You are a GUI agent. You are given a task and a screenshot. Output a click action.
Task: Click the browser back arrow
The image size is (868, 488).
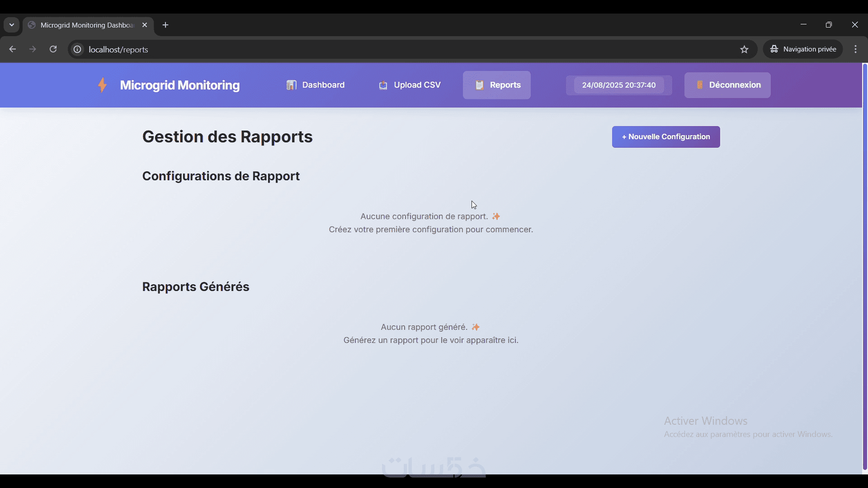[x=13, y=49]
